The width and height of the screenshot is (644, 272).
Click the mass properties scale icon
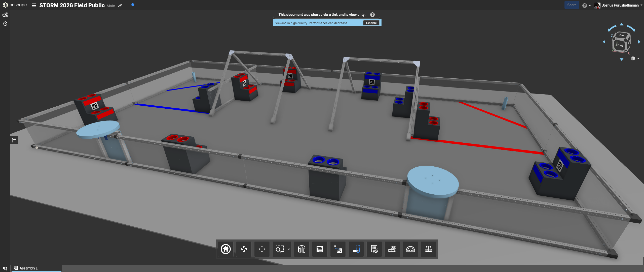point(429,249)
